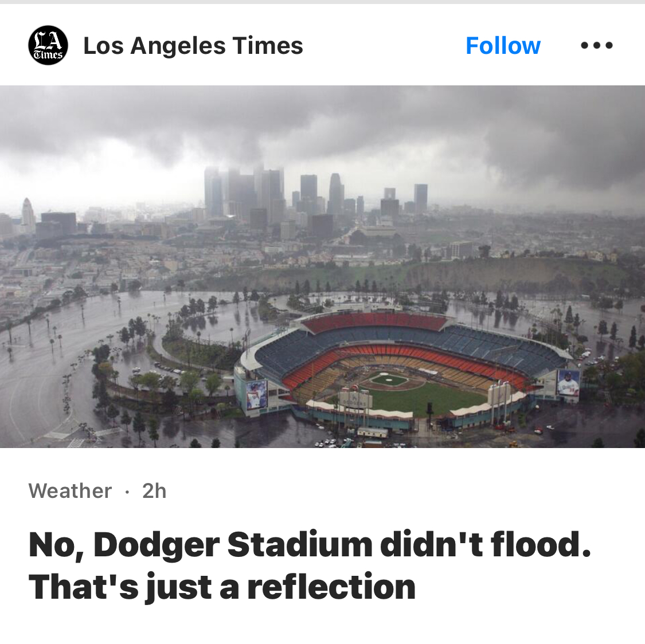Select the Weather category label
The width and height of the screenshot is (645, 644).
pyautogui.click(x=70, y=491)
